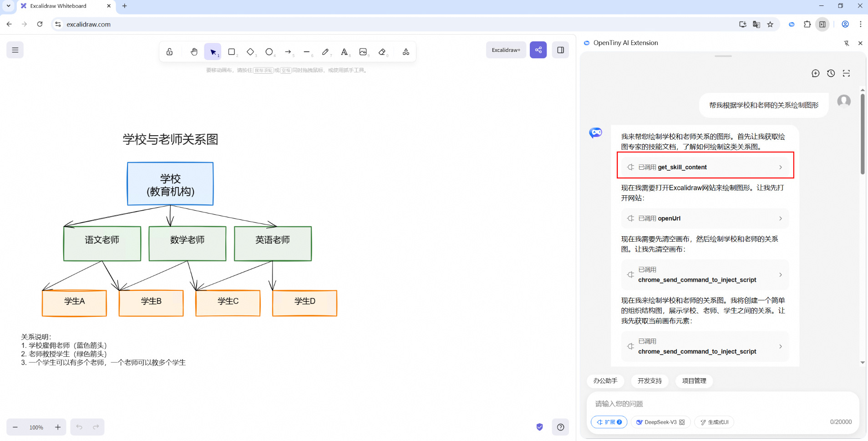Click the browser address bar
Image resolution: width=868 pixels, height=441 pixels.
pos(396,25)
